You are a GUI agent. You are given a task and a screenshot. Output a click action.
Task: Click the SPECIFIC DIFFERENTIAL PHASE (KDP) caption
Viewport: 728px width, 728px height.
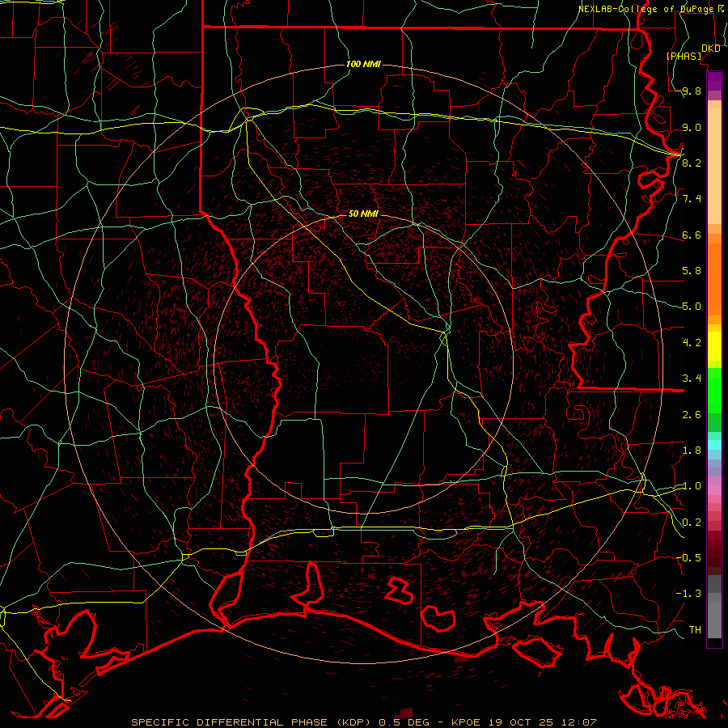point(252,722)
